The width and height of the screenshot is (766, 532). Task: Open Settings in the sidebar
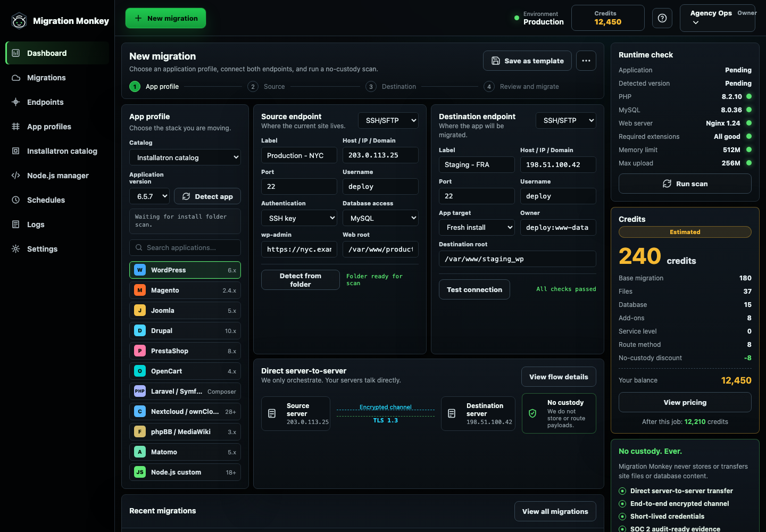click(57, 249)
